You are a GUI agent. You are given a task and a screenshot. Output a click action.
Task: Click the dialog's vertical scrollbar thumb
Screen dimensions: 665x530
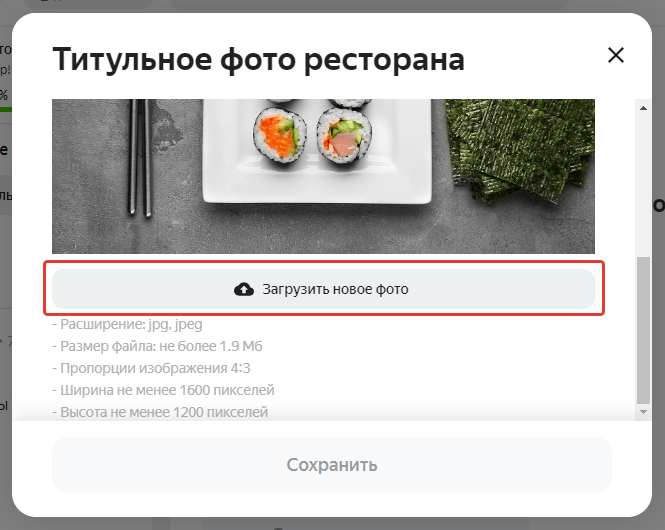pyautogui.click(x=643, y=330)
